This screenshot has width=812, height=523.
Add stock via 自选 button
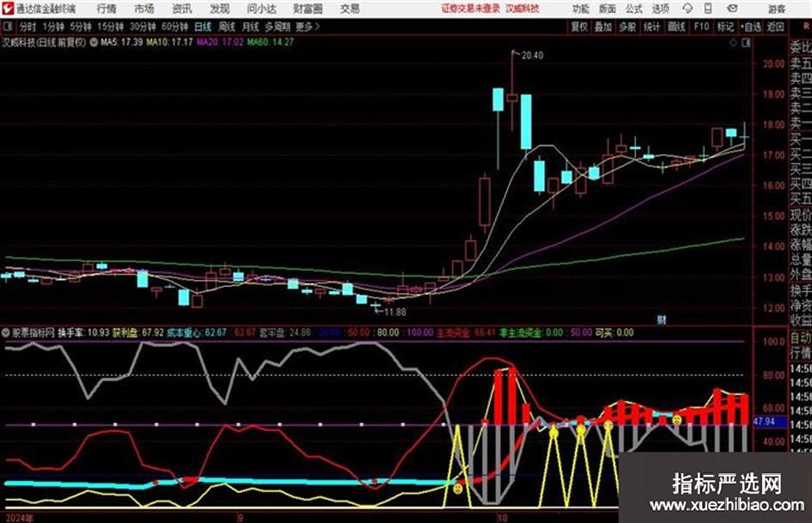(750, 27)
